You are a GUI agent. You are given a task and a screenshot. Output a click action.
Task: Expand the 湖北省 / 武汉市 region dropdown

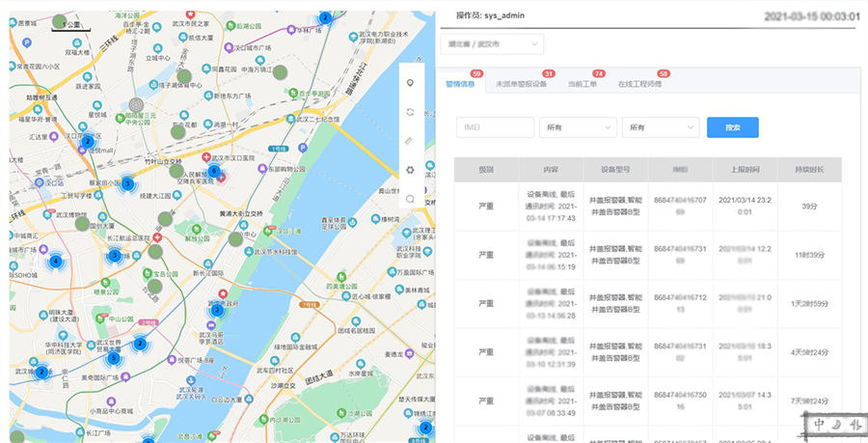click(492, 44)
